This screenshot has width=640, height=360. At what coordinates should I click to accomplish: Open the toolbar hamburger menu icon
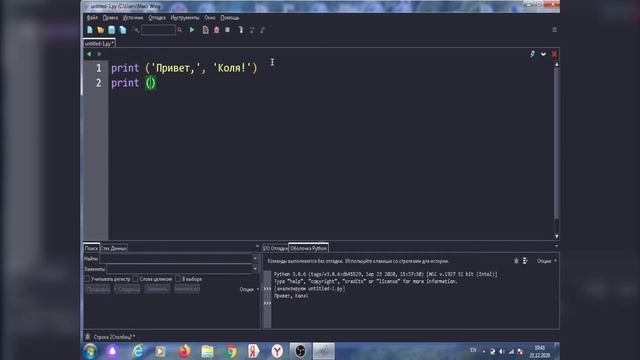(554, 30)
